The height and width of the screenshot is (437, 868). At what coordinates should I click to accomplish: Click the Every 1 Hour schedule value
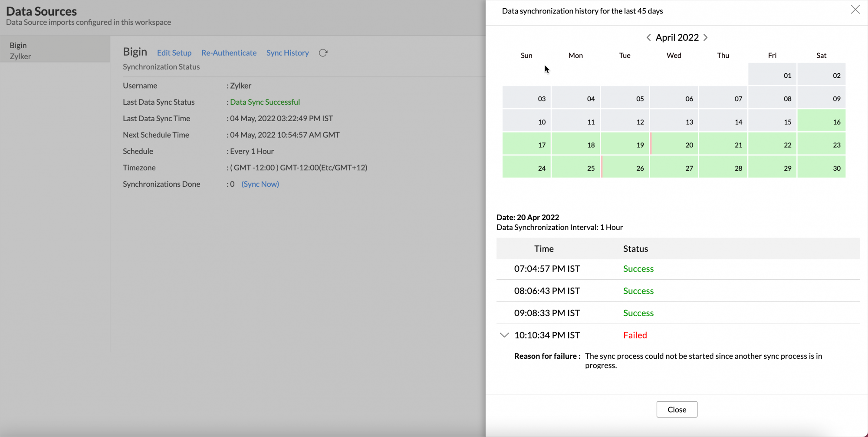coord(252,151)
